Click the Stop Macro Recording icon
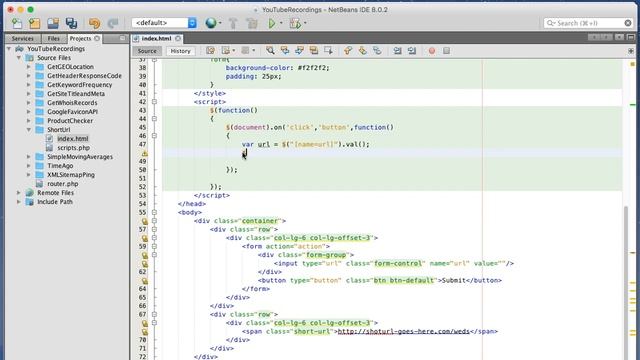Screen dimensions: 640x360 click(447, 51)
